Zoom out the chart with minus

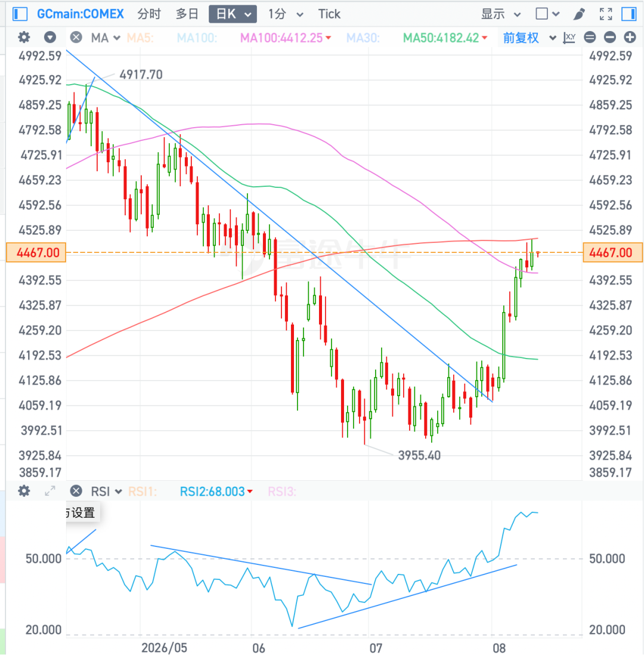[610, 38]
